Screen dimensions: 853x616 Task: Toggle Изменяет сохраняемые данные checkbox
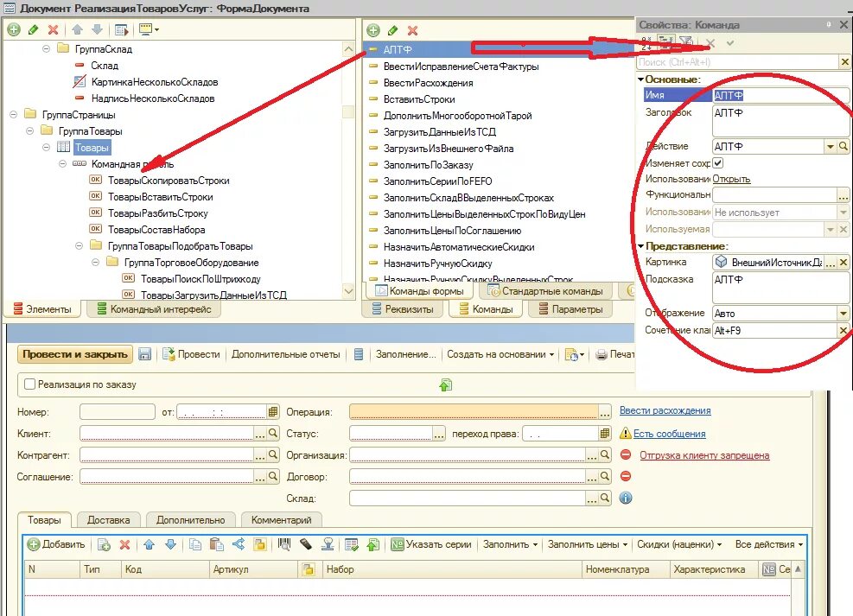tap(718, 162)
